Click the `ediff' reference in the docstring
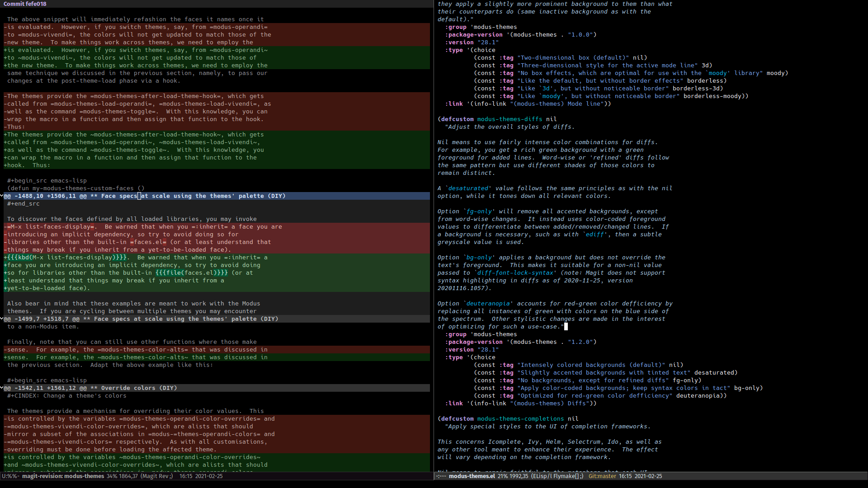The width and height of the screenshot is (868, 488). click(x=595, y=235)
